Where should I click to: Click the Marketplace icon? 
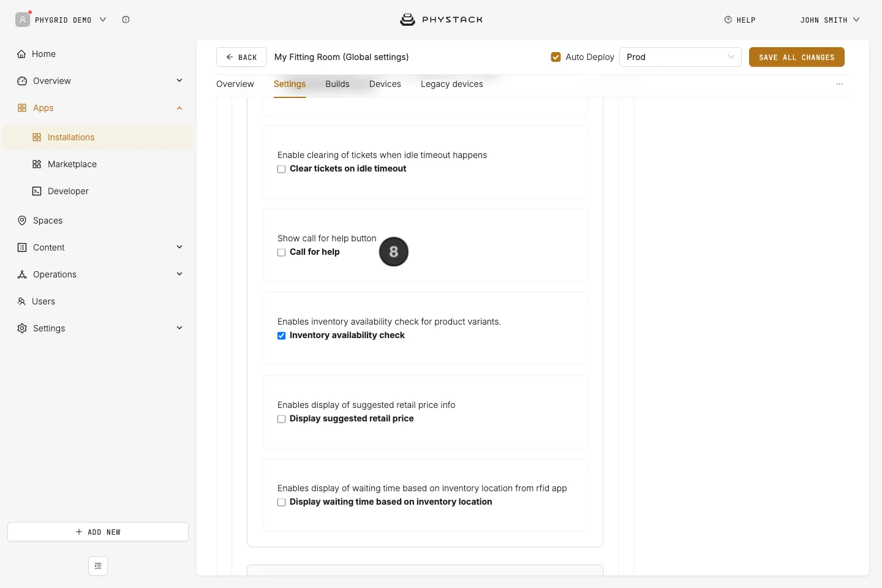37,164
